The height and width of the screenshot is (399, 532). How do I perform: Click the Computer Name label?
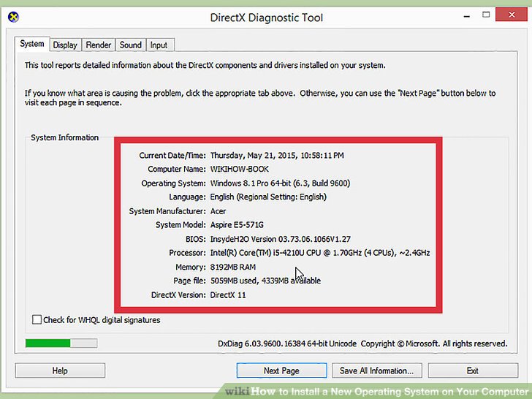(177, 169)
